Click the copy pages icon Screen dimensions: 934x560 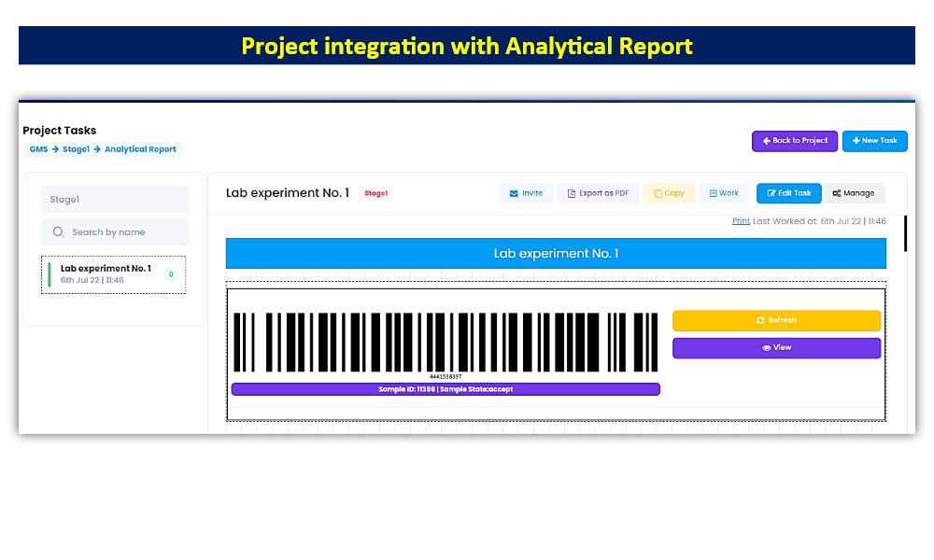[658, 193]
